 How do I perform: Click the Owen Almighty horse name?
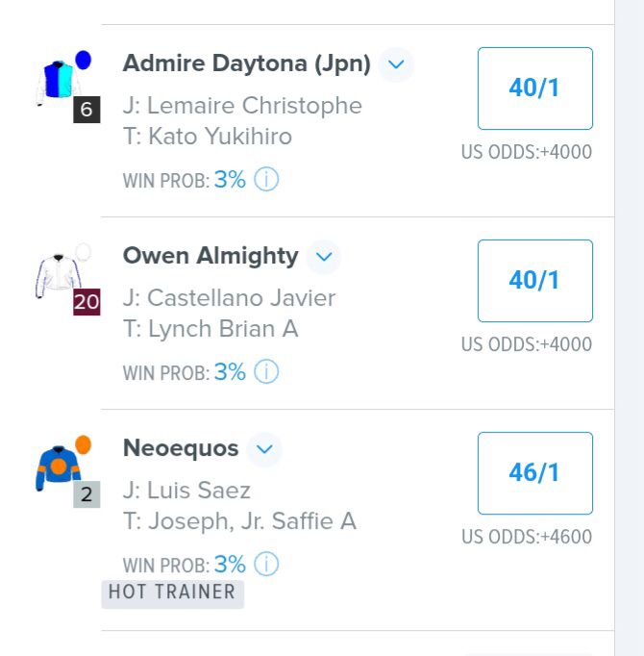(211, 256)
